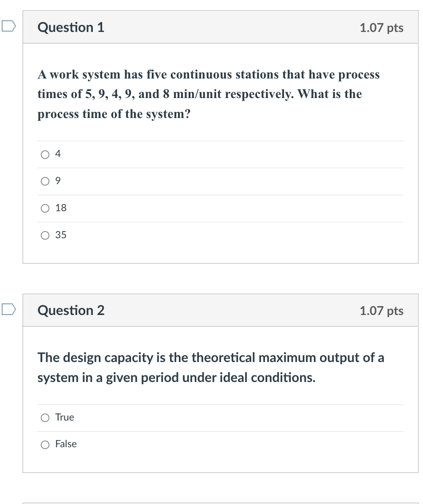Click the partially visible question below Question 2

221,502
